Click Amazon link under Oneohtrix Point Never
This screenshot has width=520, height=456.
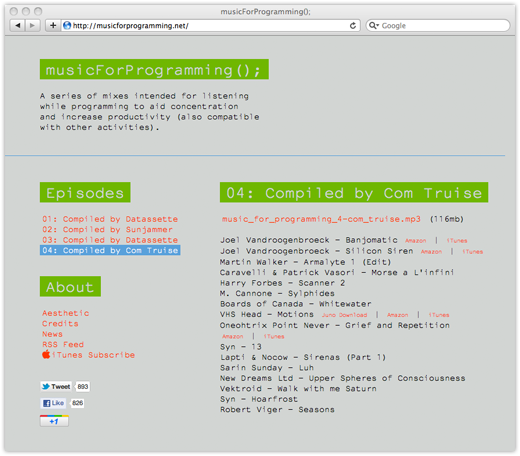[233, 337]
